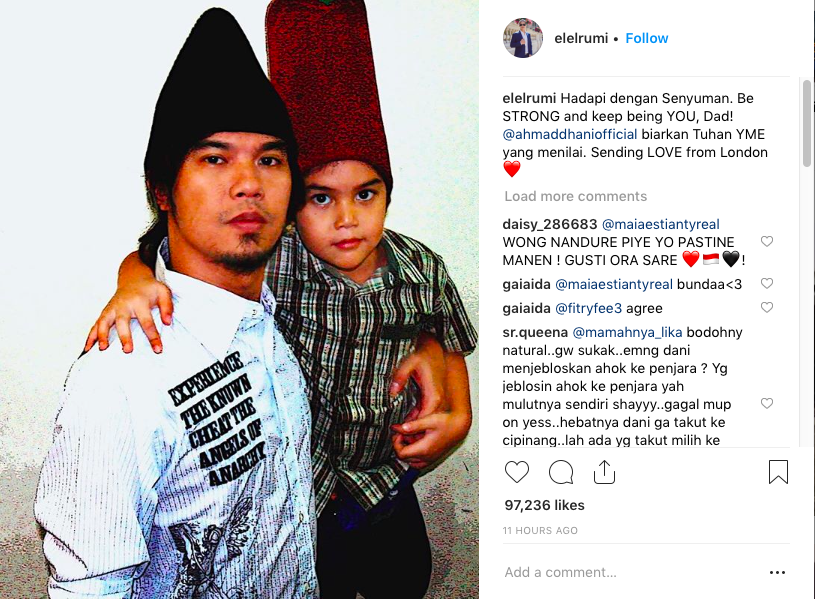Open elelrumi's profile picture avatar
The image size is (815, 599).
[523, 38]
